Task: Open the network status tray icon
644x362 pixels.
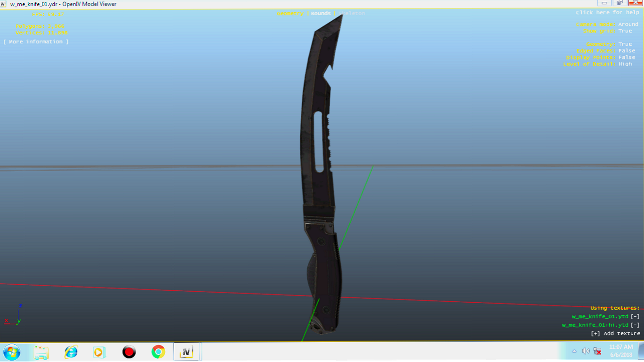Action: click(597, 351)
